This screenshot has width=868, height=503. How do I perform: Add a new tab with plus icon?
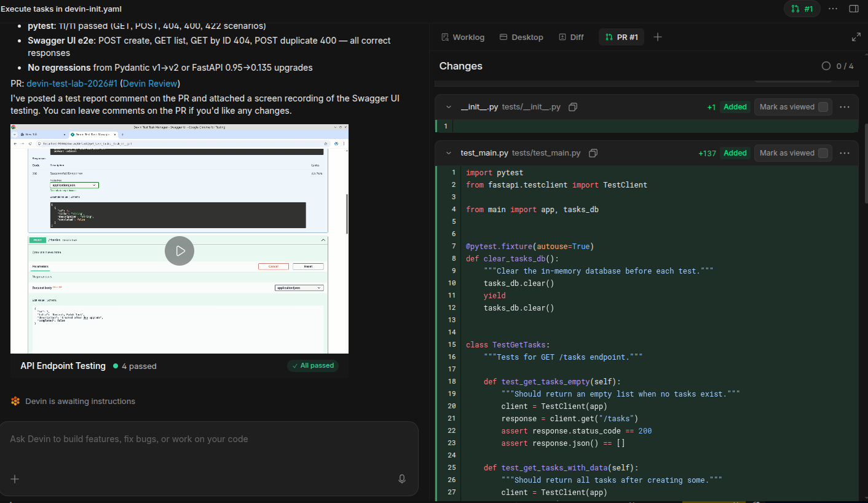(658, 38)
